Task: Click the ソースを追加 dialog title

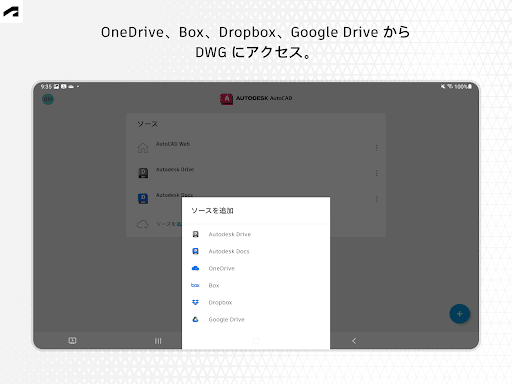Action: click(212, 211)
